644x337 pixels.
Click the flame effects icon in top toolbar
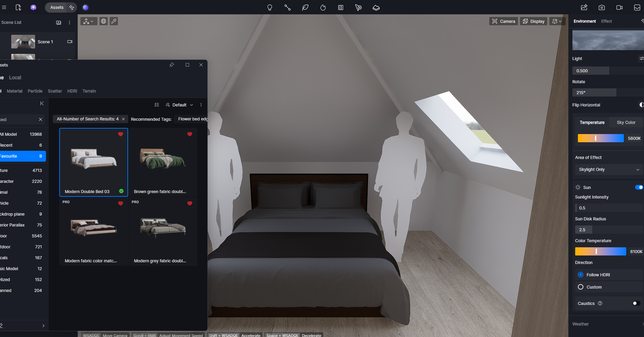(x=323, y=8)
